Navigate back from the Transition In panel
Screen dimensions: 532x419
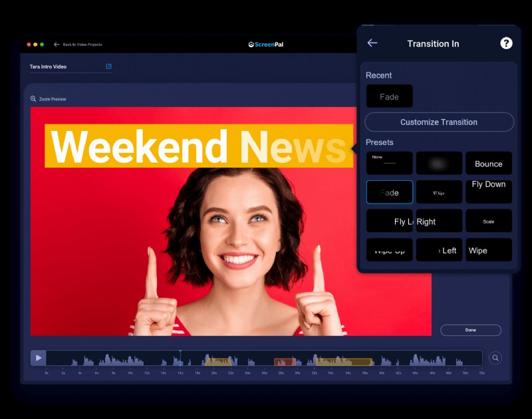tap(372, 43)
